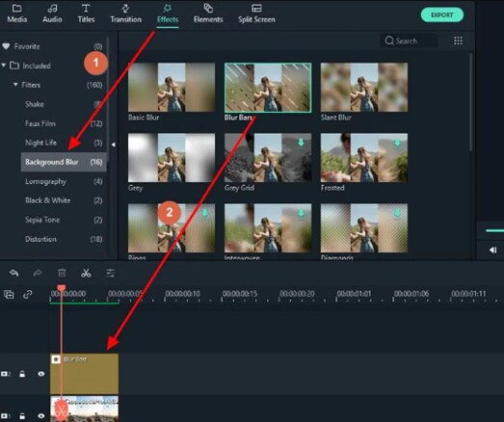The image size is (504, 422).
Task: Click the EXPORT button
Action: [x=442, y=14]
